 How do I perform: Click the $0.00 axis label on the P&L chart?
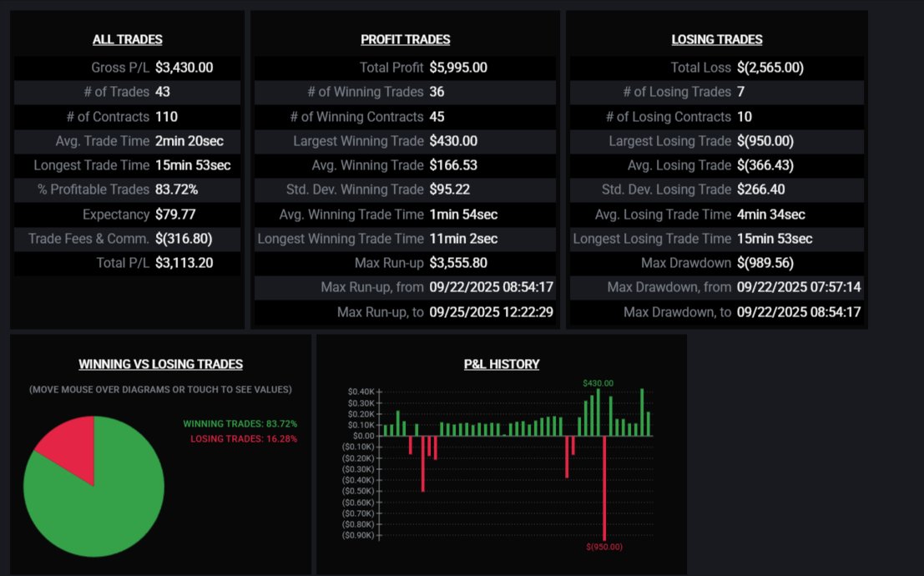[x=362, y=435]
